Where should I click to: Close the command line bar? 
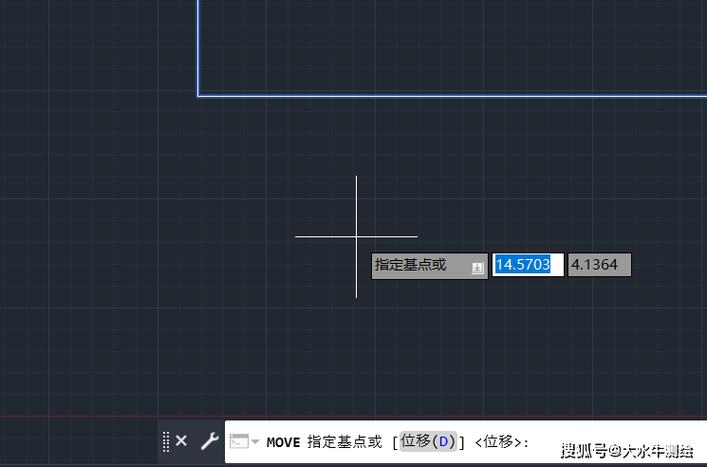point(181,440)
